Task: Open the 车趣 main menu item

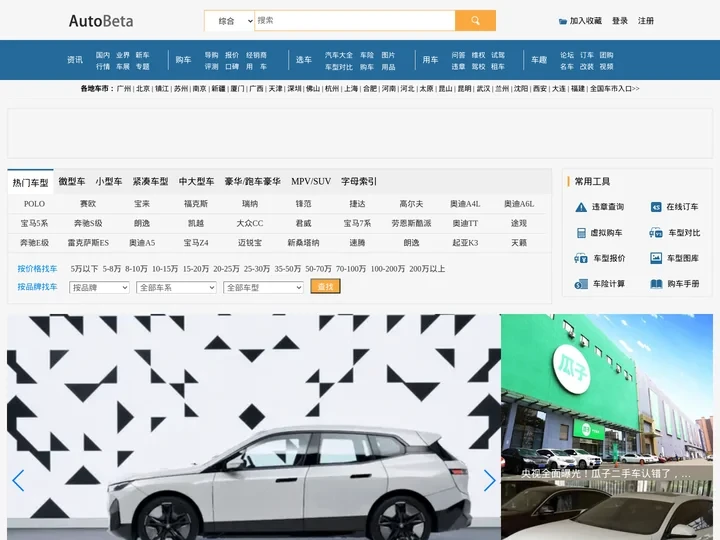Action: (x=539, y=60)
